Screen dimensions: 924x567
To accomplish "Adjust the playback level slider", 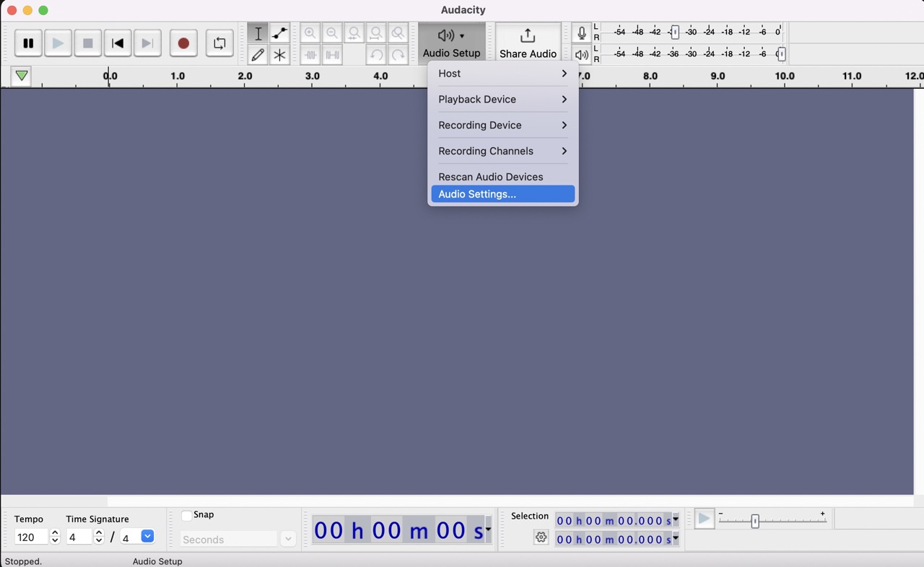I will tap(781, 54).
